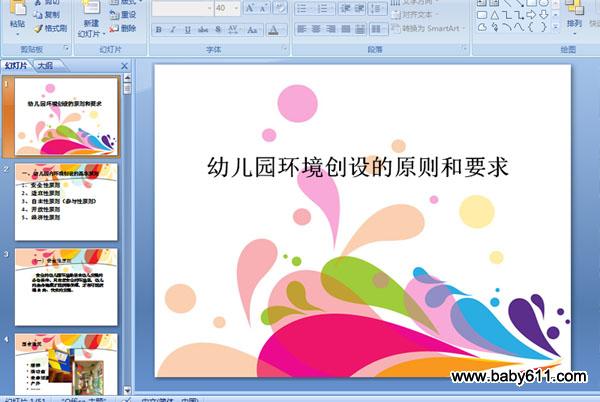
Task: Click Delete slide (删除) icon
Action: click(x=122, y=28)
